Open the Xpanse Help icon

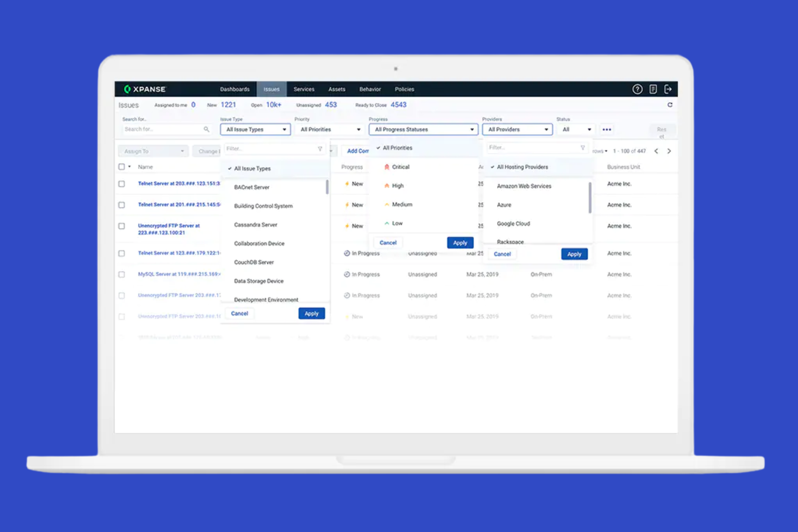pos(637,89)
